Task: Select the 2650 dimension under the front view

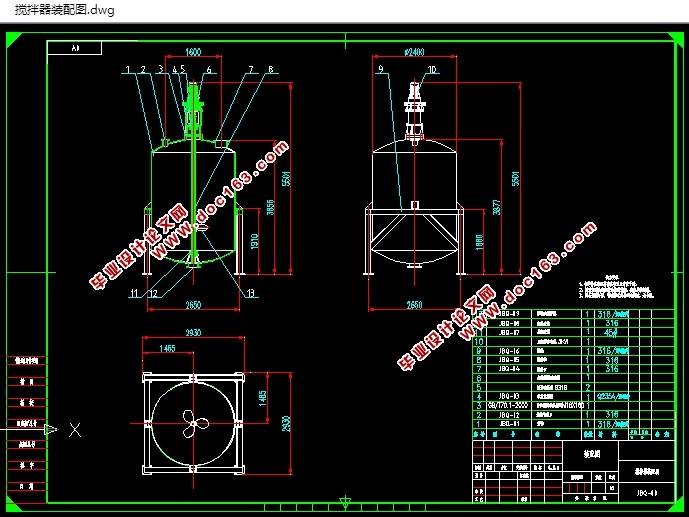Action: click(x=193, y=305)
